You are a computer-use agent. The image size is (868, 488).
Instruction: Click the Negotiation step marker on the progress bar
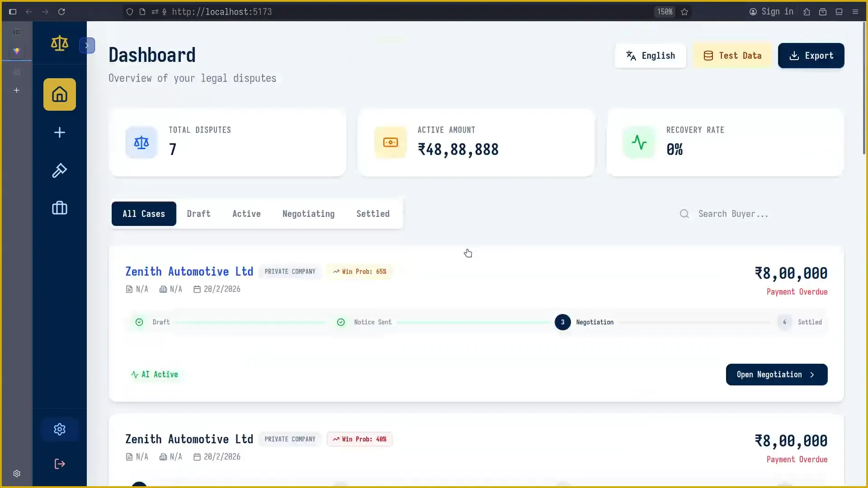562,322
